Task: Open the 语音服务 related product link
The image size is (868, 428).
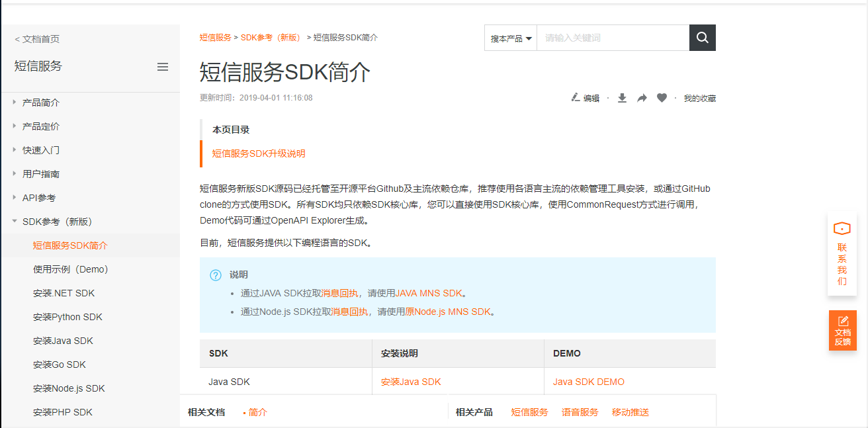Action: pos(580,411)
